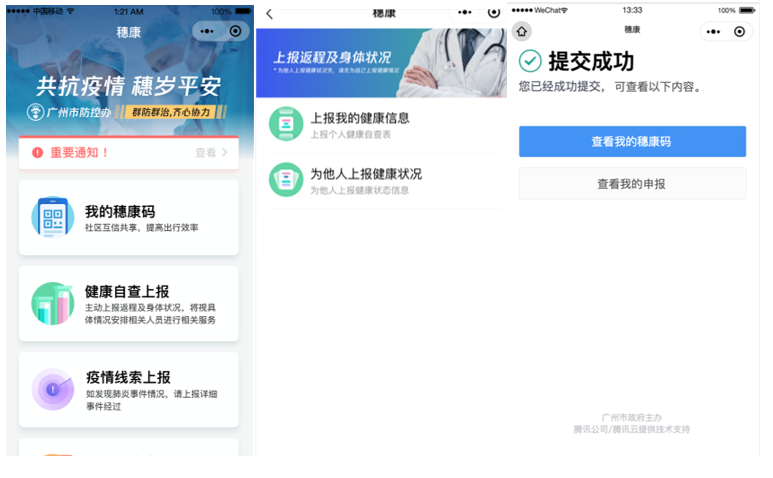Tap the 上报我的健康信息 green form icon

coord(286,124)
